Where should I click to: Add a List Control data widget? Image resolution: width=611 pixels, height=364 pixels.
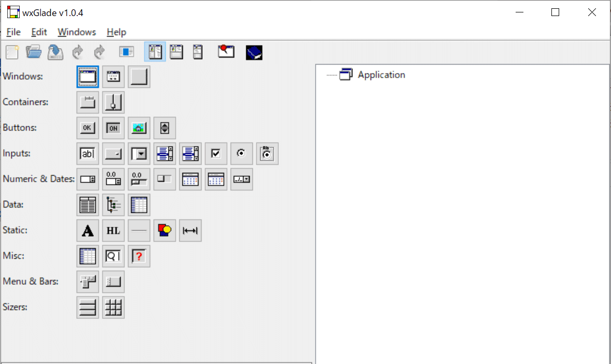(88, 205)
